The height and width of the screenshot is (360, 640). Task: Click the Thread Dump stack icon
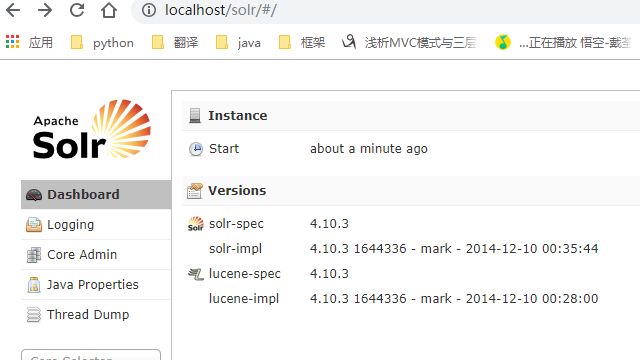[x=34, y=315]
